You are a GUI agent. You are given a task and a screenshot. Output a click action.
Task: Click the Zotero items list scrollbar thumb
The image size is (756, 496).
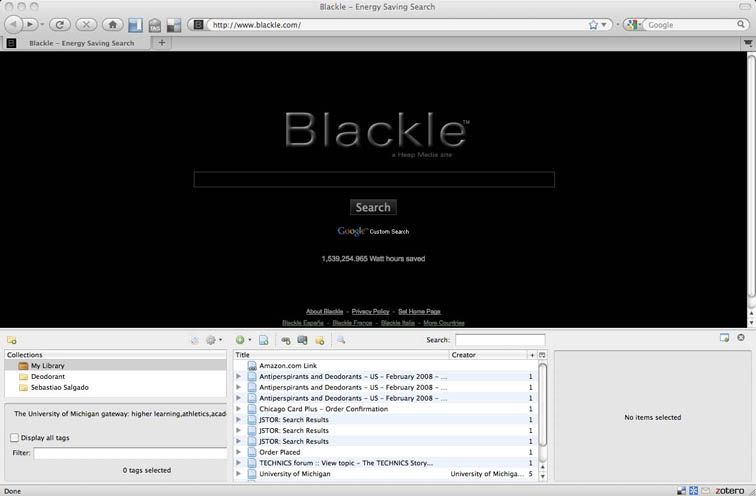pyautogui.click(x=542, y=405)
